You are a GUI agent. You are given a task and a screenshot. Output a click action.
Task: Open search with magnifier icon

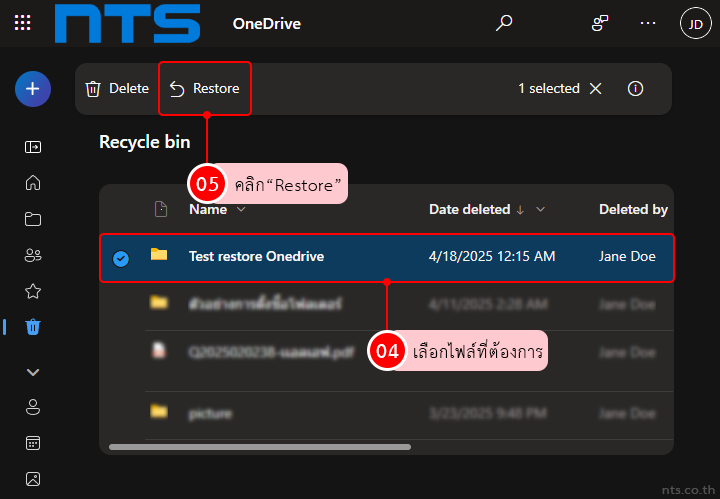pos(504,22)
